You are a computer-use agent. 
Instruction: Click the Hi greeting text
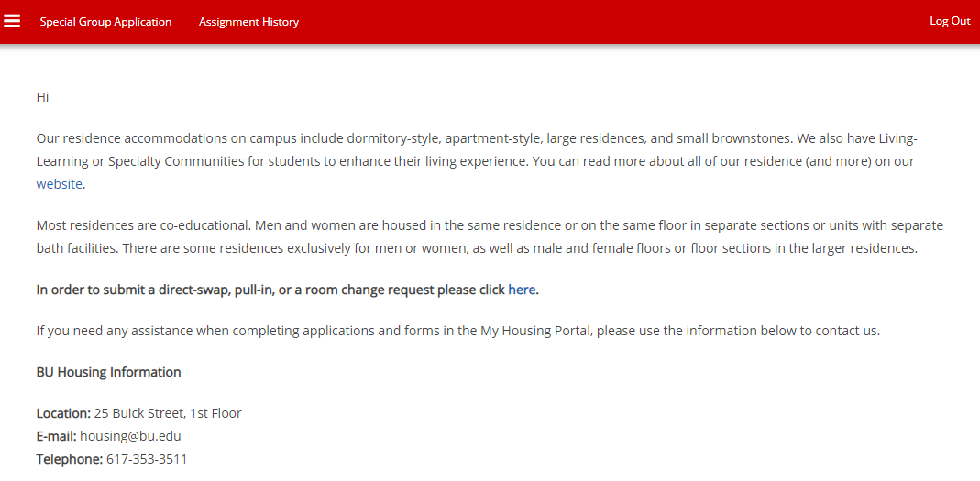pos(42,97)
